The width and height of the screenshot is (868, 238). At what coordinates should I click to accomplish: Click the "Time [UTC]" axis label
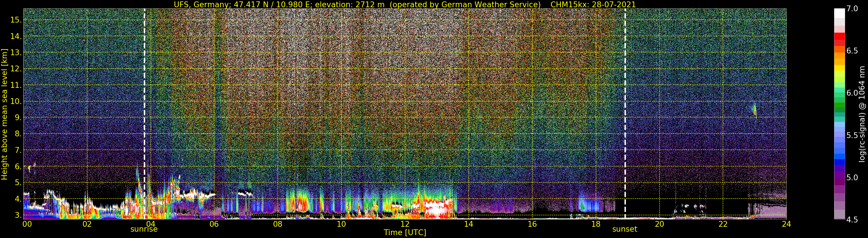point(405,232)
